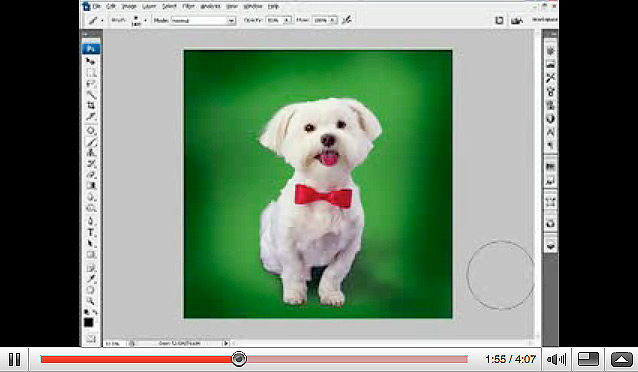Screen dimensions: 638x372
Task: Select the Brush tool in toolbox
Action: coord(91,142)
